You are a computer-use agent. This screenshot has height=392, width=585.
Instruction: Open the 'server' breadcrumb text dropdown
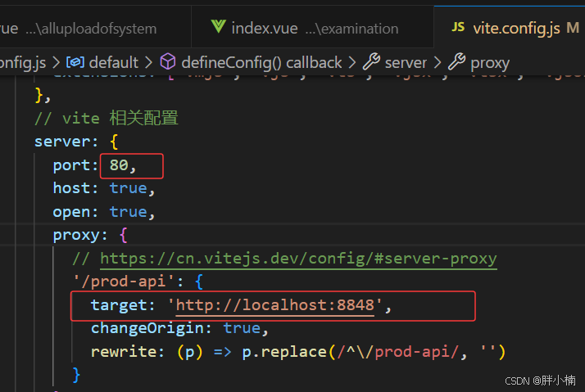(406, 62)
